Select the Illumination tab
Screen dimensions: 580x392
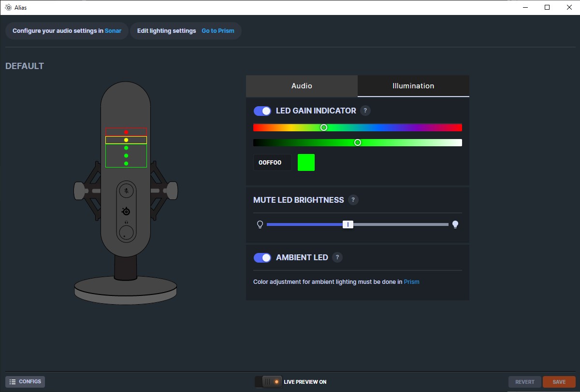click(413, 86)
